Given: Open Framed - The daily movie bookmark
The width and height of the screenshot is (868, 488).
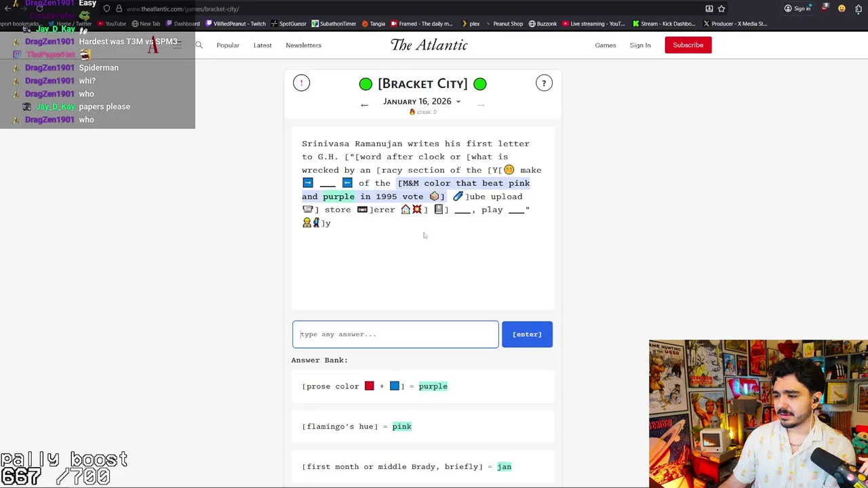Looking at the screenshot, I should 421,24.
